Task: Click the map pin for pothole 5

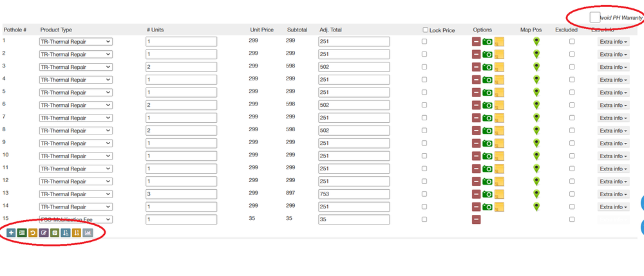Action: [536, 93]
